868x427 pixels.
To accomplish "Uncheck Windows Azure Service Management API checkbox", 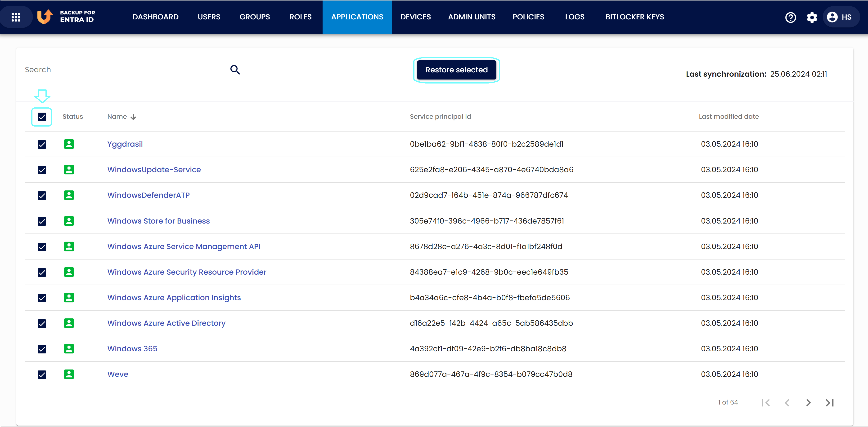I will tap(42, 247).
